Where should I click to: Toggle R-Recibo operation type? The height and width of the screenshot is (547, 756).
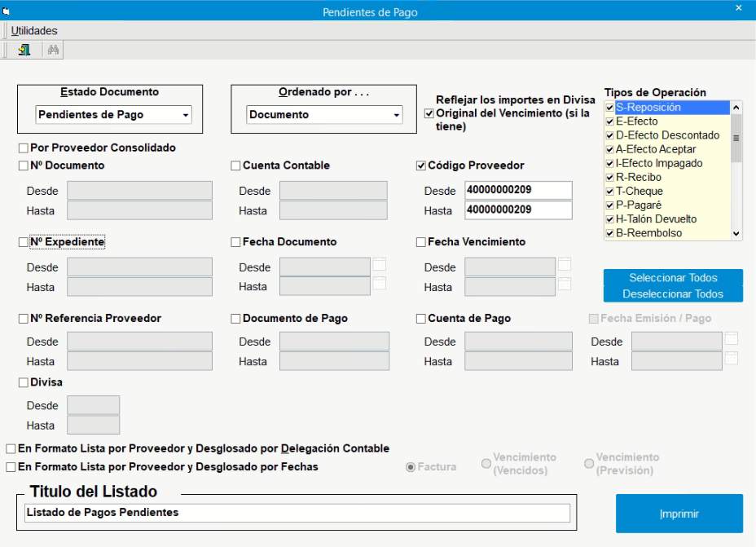click(610, 178)
